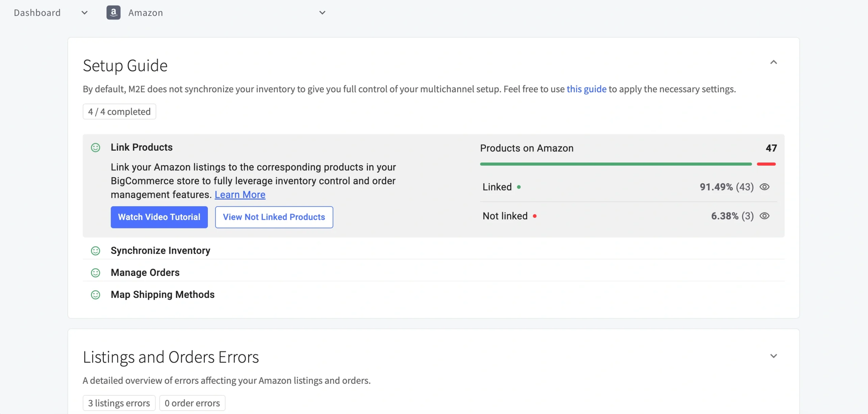Expand the Map Shipping Methods step
This screenshot has width=868, height=414.
(x=162, y=295)
